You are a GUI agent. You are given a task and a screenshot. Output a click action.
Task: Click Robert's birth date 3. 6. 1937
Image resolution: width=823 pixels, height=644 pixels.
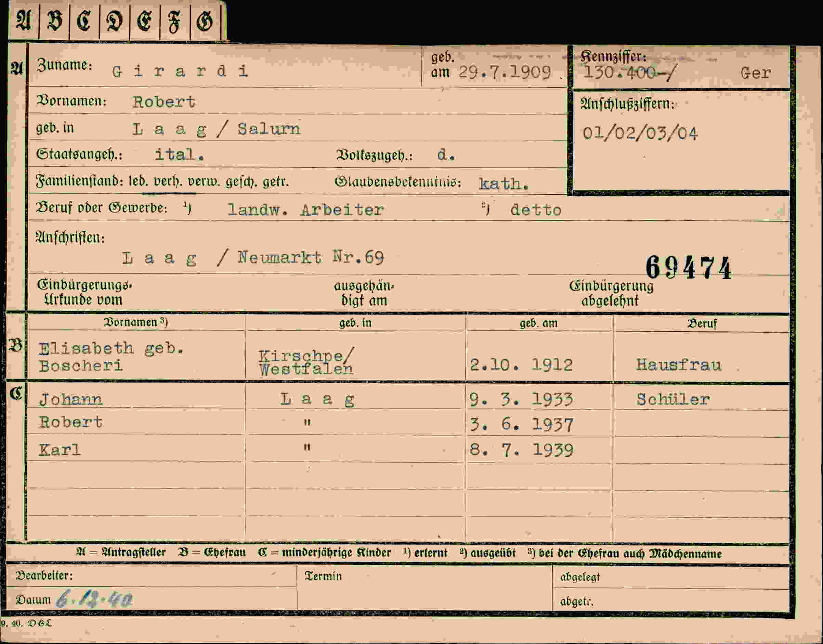[522, 425]
